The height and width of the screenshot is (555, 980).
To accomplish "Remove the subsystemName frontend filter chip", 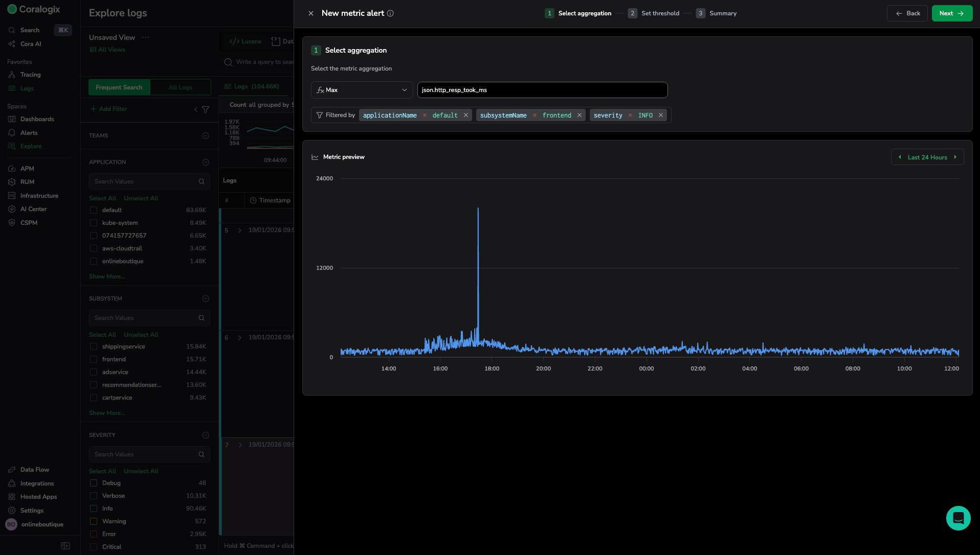I will pos(580,115).
